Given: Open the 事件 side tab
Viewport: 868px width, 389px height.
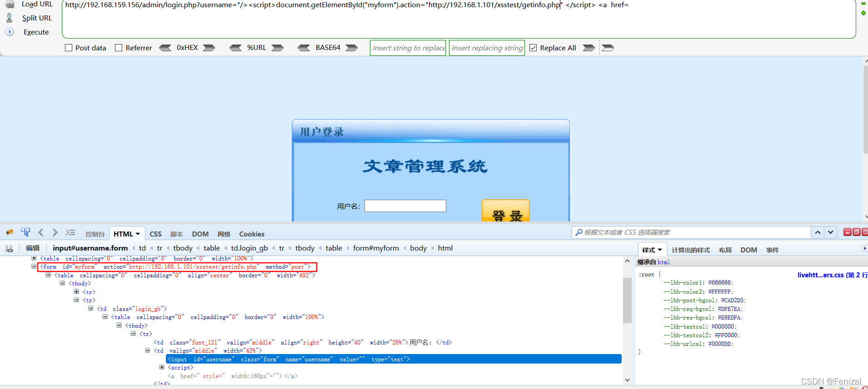Looking at the screenshot, I should pyautogui.click(x=773, y=250).
